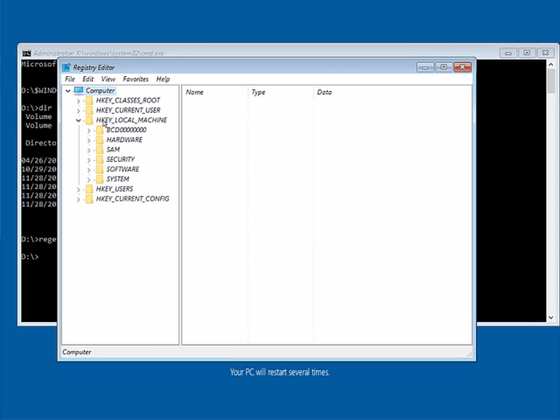The height and width of the screenshot is (420, 560).
Task: Click the HKEY_USERS folder icon
Action: pyautogui.click(x=89, y=189)
